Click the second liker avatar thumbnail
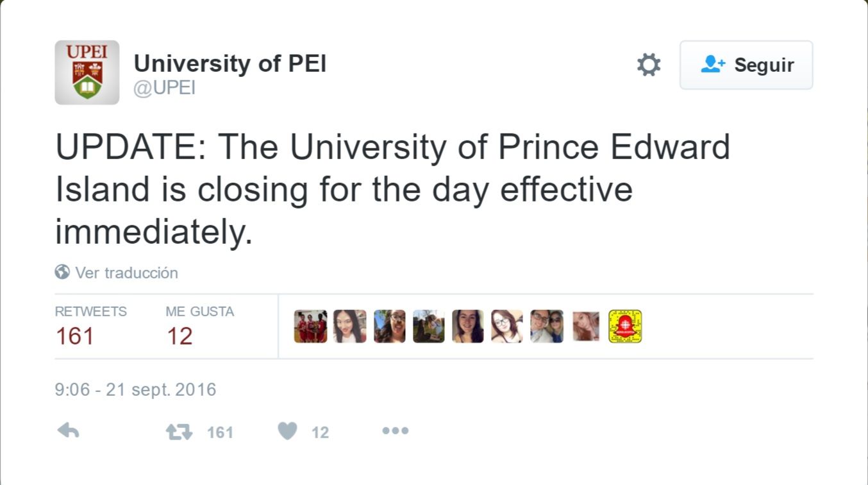The image size is (868, 485). coord(350,327)
